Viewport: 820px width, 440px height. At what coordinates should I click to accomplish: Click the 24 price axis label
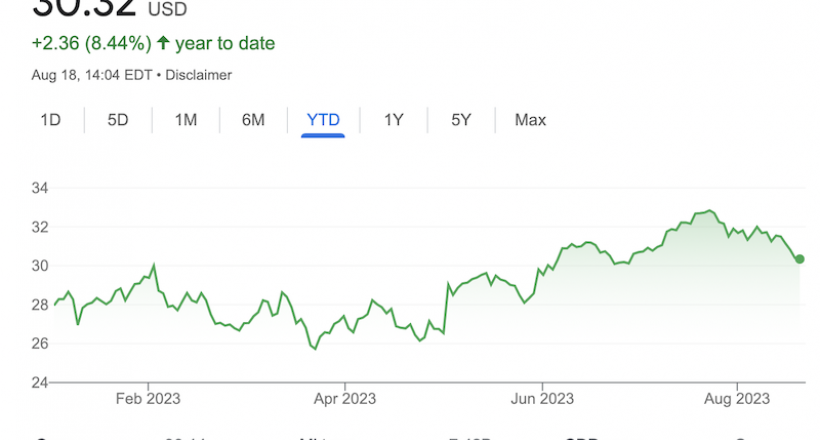coord(40,382)
